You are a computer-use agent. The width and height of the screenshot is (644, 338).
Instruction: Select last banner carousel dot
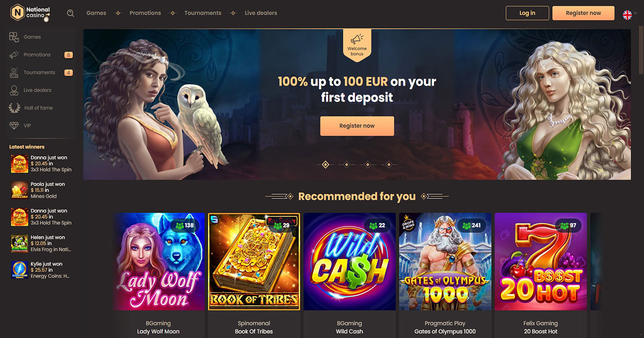point(389,164)
